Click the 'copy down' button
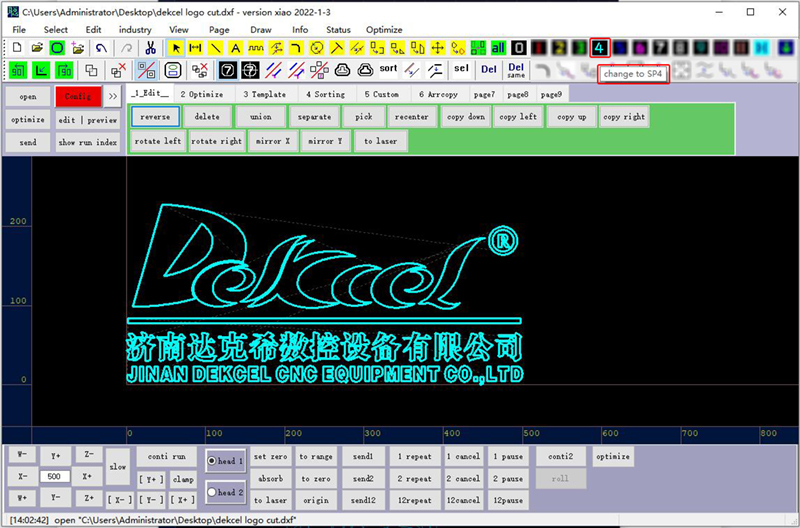Image resolution: width=800 pixels, height=528 pixels. 466,117
